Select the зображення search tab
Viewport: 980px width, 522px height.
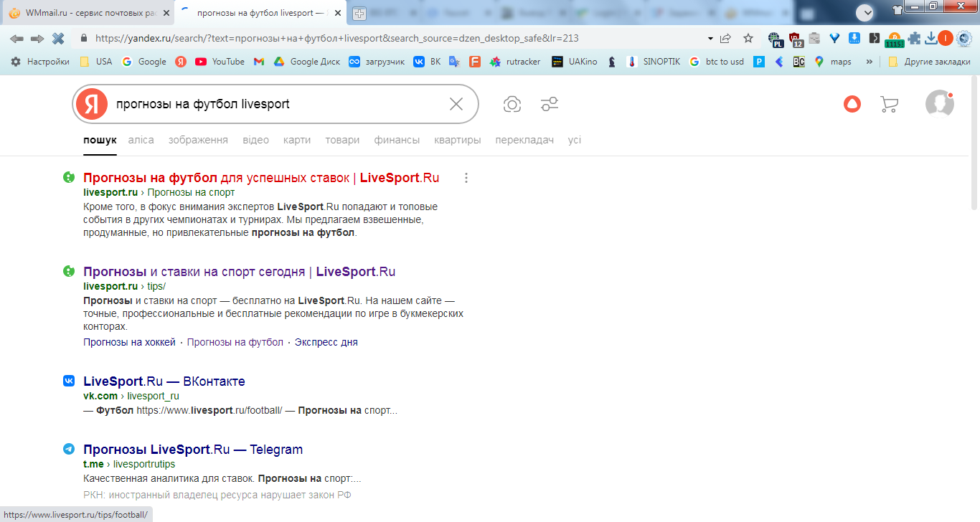tap(199, 140)
